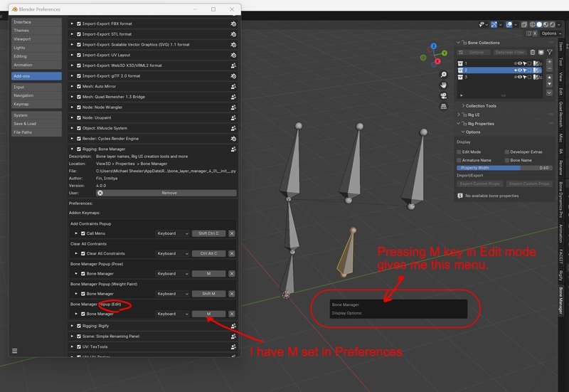Remove the Call Menu keymap with X
This screenshot has height=392, width=569.
(x=232, y=233)
